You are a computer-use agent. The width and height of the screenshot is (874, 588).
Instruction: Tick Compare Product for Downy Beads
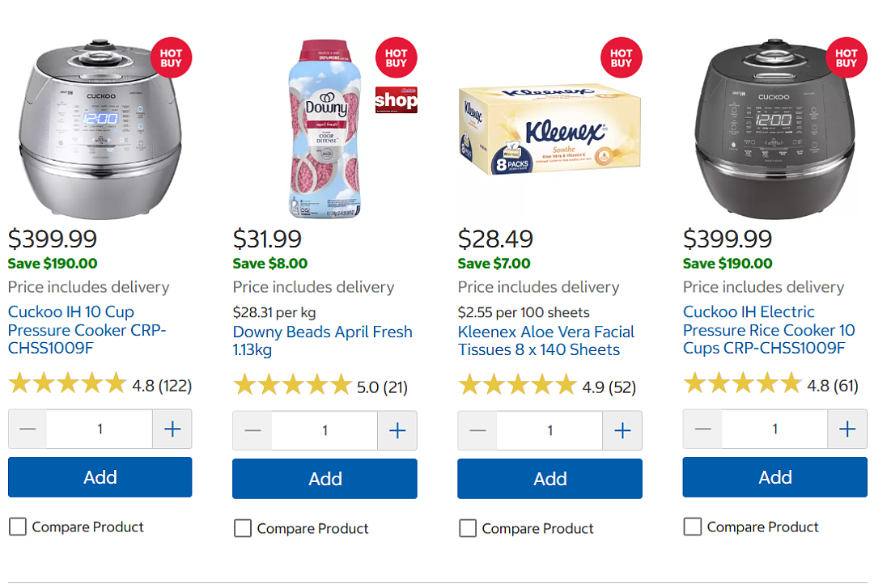(x=243, y=528)
